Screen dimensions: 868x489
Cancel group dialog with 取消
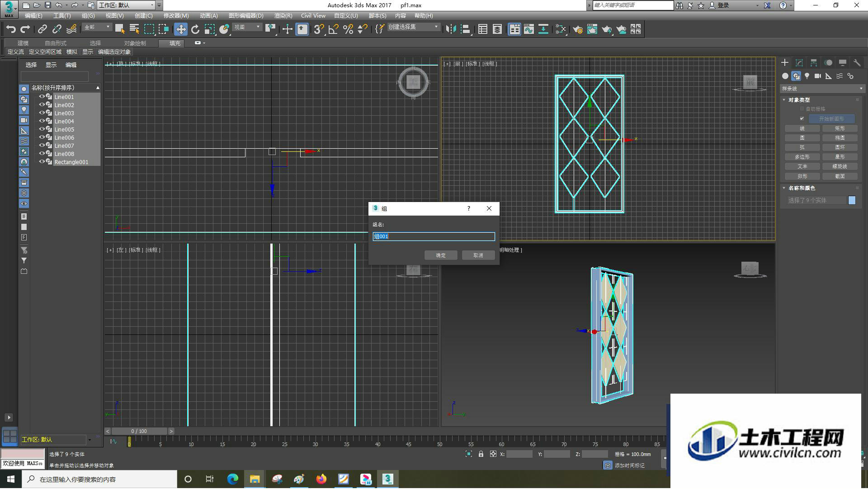pyautogui.click(x=478, y=255)
